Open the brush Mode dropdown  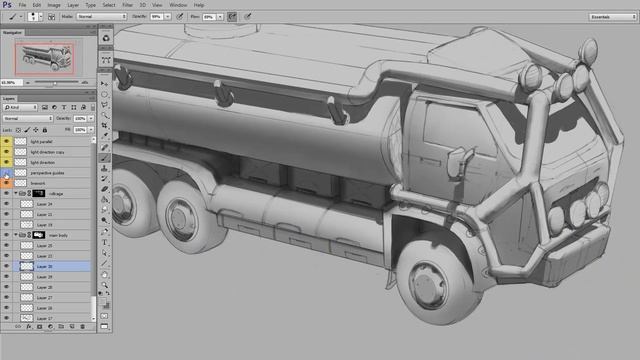click(x=102, y=17)
